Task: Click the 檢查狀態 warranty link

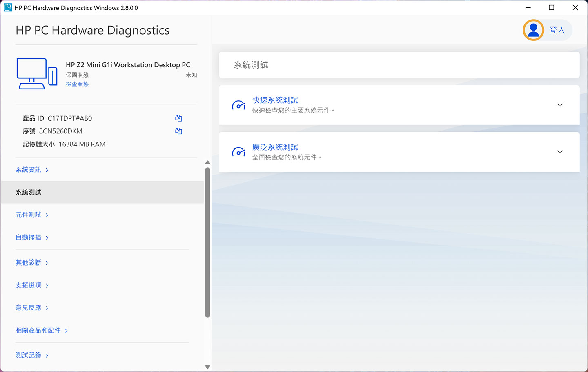Action: (x=77, y=84)
